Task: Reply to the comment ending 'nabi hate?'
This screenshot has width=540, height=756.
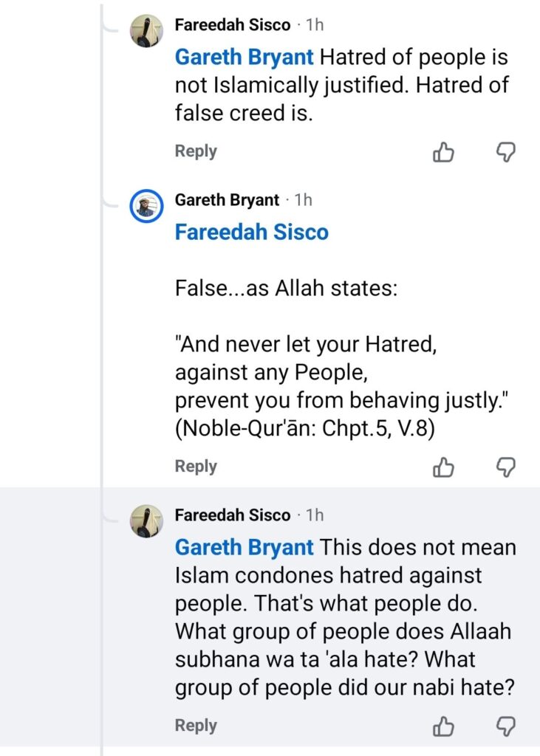Action: (196, 726)
